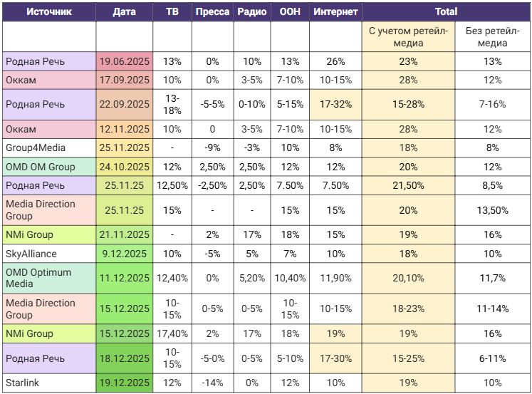This screenshot has width=532, height=394.
Task: Select the Group4Media source cell
Action: coord(48,148)
